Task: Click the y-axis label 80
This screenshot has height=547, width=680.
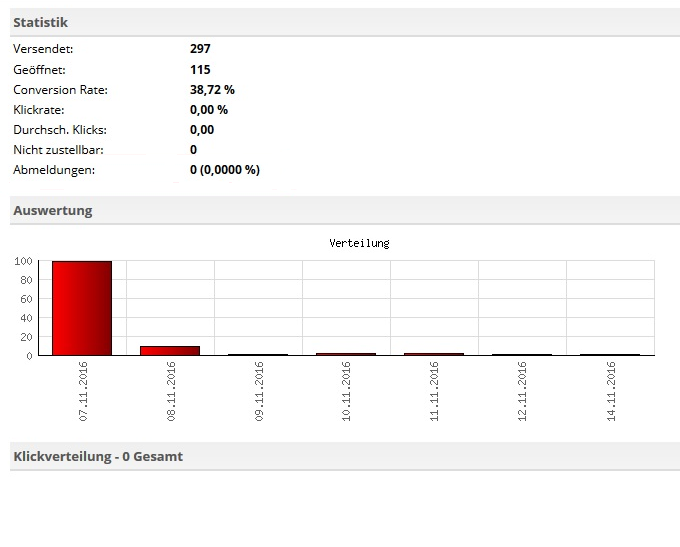Action: pyautogui.click(x=26, y=280)
